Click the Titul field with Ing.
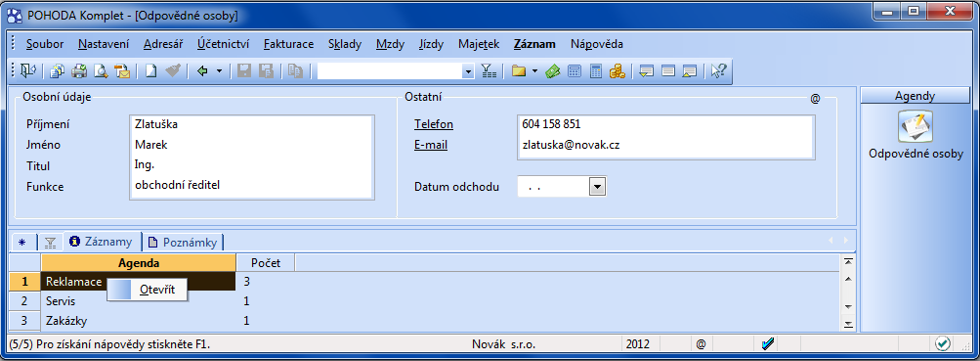 [252, 164]
